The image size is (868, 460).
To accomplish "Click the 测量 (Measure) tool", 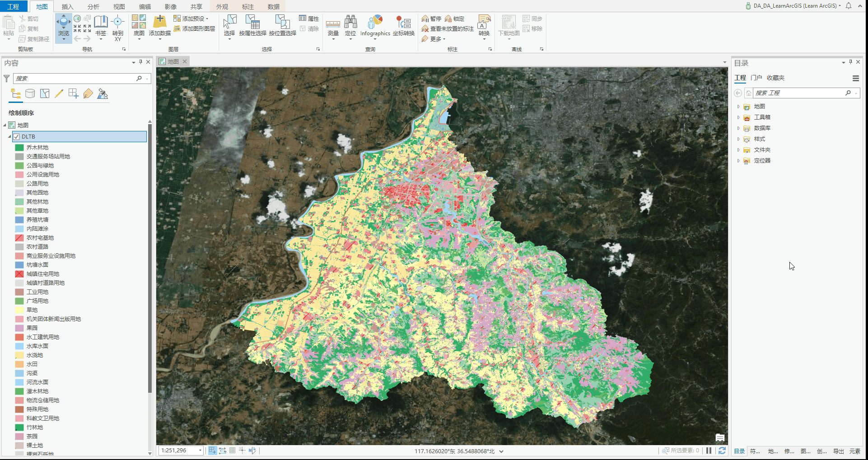I will pyautogui.click(x=333, y=25).
